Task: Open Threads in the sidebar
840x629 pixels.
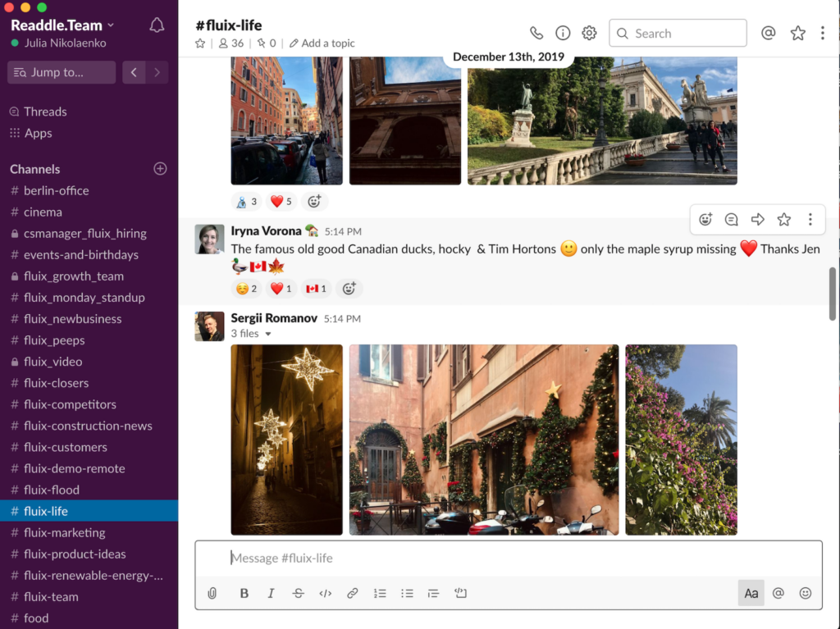Action: point(45,112)
